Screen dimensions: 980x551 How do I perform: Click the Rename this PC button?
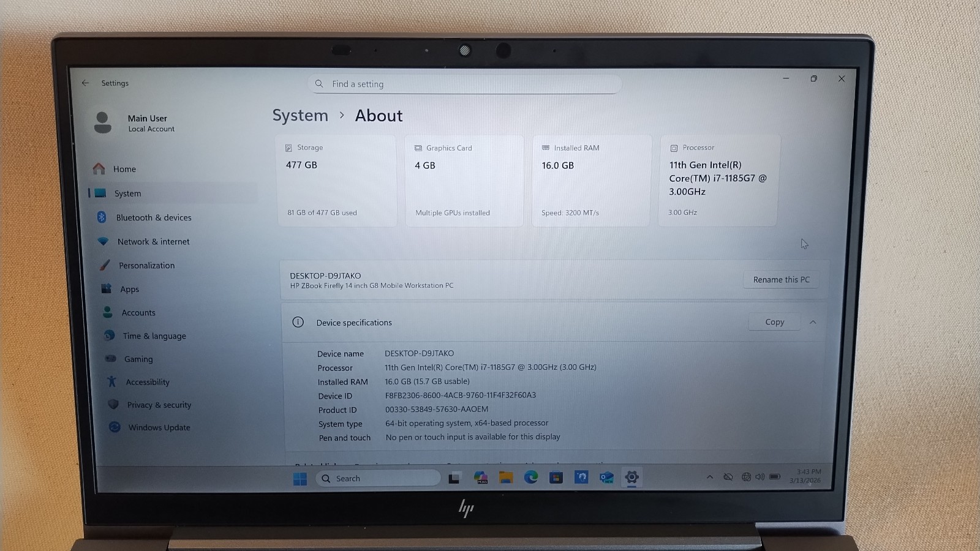(781, 280)
